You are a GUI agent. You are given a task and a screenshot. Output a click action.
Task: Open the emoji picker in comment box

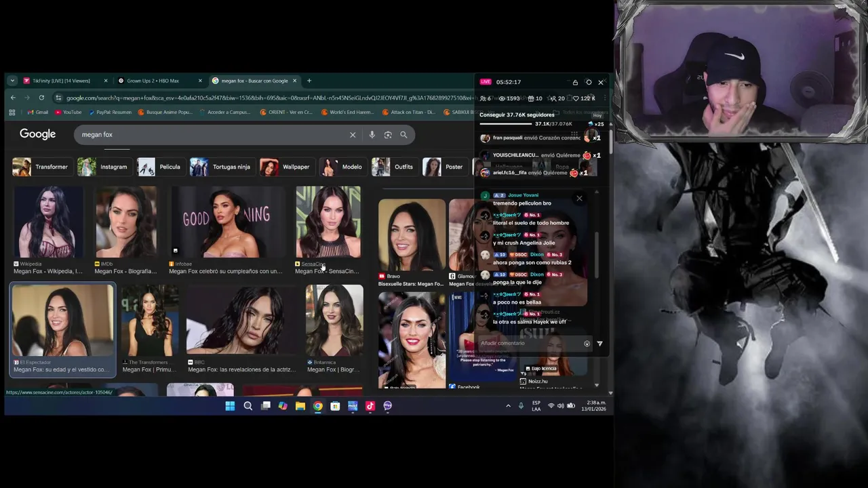pos(587,344)
